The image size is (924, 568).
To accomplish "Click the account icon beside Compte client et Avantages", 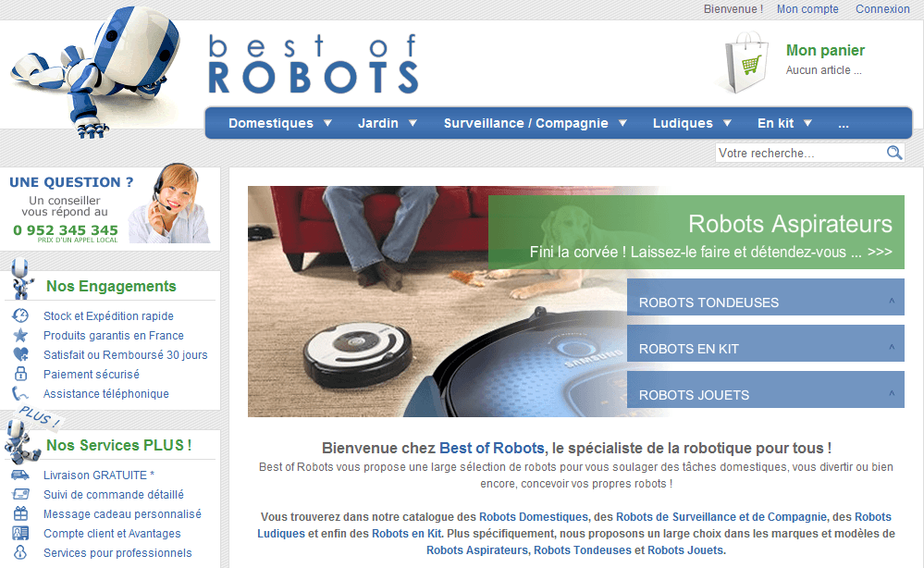I will coord(20,533).
